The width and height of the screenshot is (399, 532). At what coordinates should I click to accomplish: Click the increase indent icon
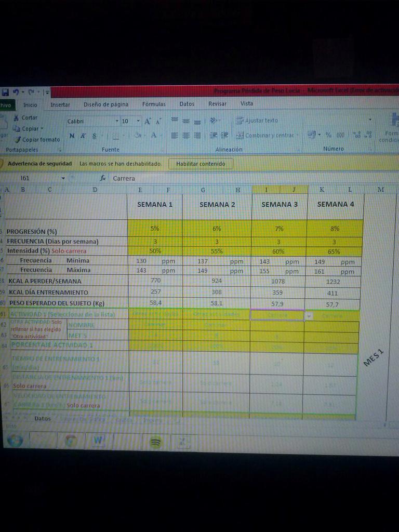(224, 135)
